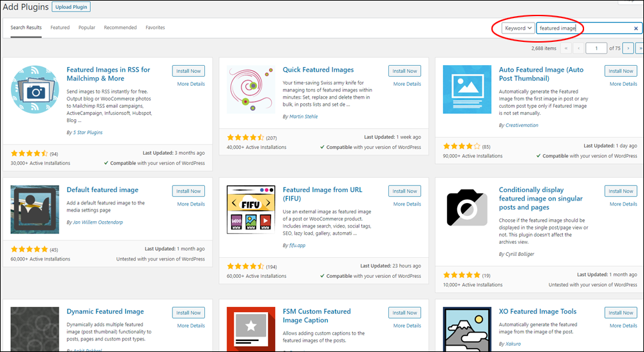Open author link Martin Stehle
This screenshot has height=352, width=644.
point(303,117)
